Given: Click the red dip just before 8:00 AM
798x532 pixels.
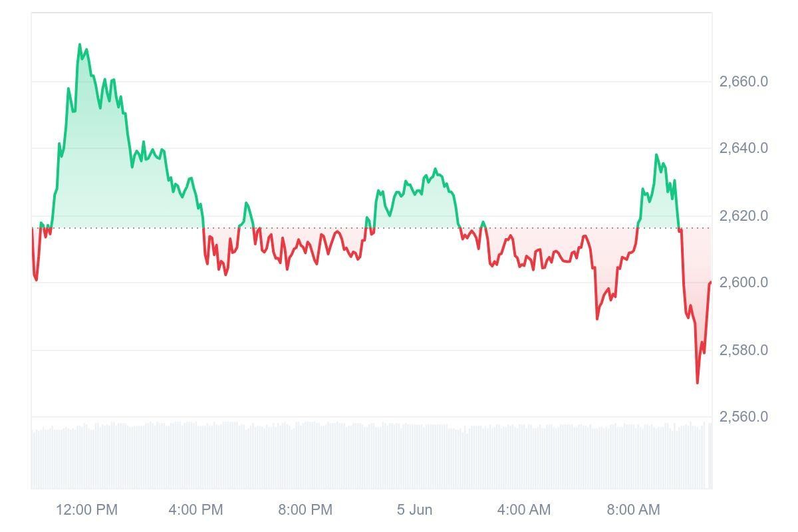Looking at the screenshot, I should coord(597,319).
